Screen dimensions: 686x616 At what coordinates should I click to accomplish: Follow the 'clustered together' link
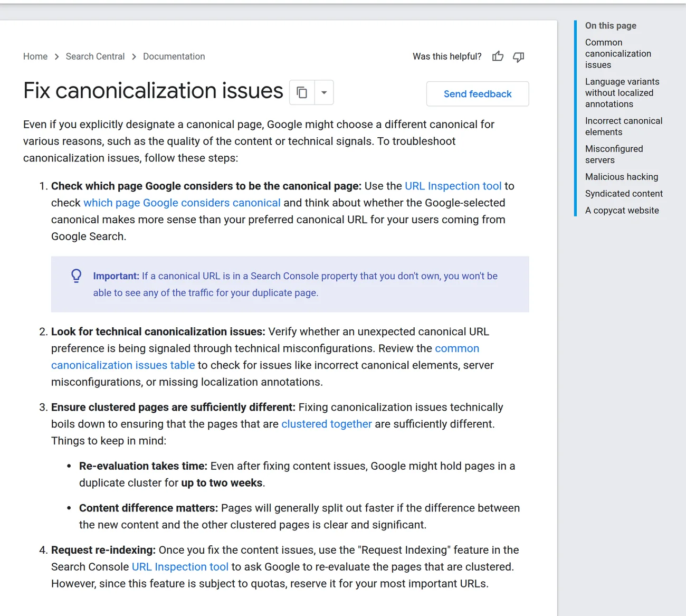(x=327, y=424)
